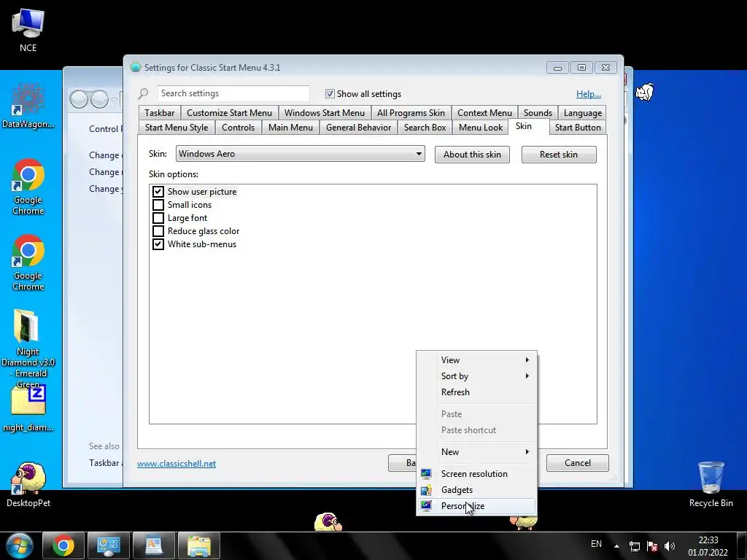Screen dimensions: 747x560
Task: Open the Main Menu tab
Action: click(x=290, y=128)
